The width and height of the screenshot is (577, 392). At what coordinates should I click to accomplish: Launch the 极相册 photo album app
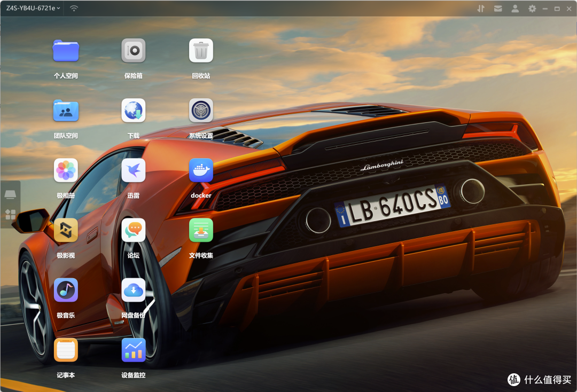(66, 170)
